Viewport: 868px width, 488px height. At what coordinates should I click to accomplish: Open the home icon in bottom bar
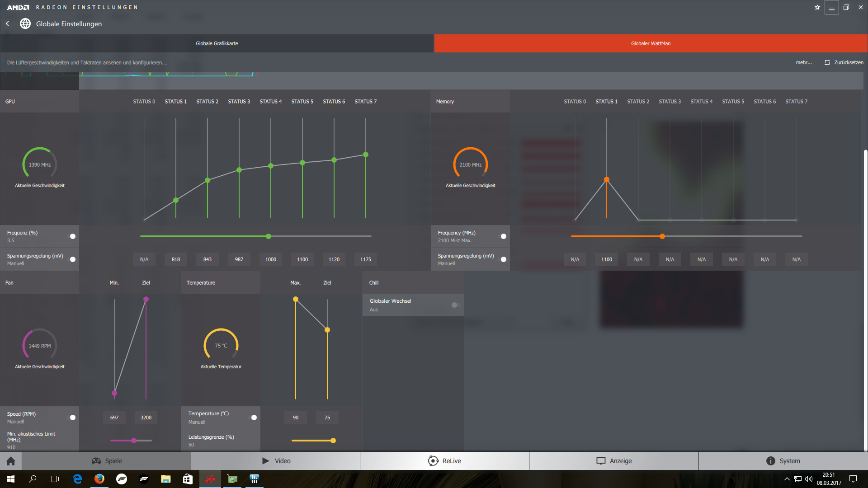(11, 461)
